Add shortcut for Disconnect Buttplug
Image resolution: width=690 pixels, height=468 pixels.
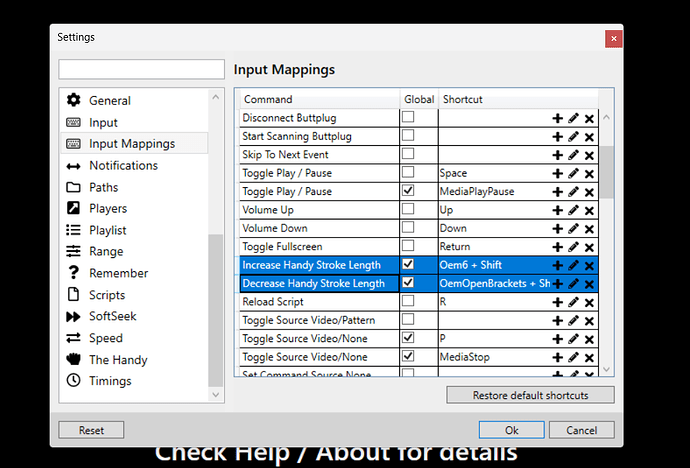pyautogui.click(x=557, y=118)
